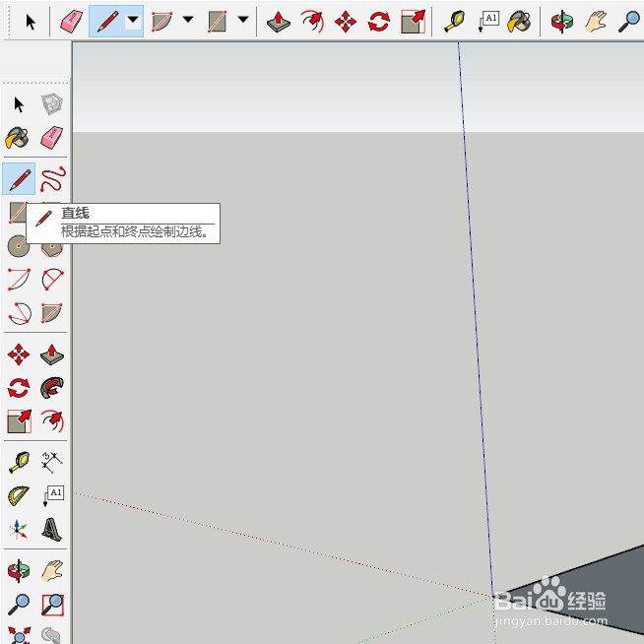644x644 pixels.
Task: Choose the Zoom magnifier in the left tool palette
Action: click(x=19, y=605)
